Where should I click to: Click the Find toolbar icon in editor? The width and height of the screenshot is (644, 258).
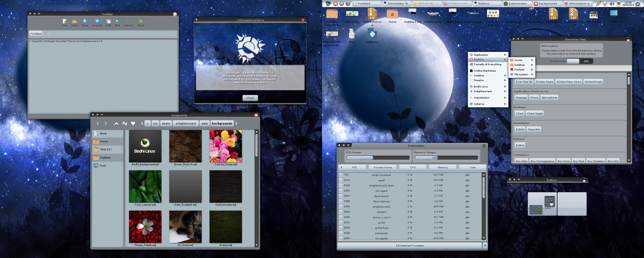pos(117,23)
